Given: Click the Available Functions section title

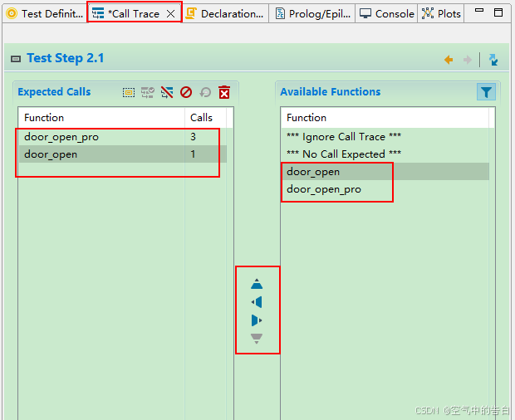Looking at the screenshot, I should pyautogui.click(x=330, y=92).
